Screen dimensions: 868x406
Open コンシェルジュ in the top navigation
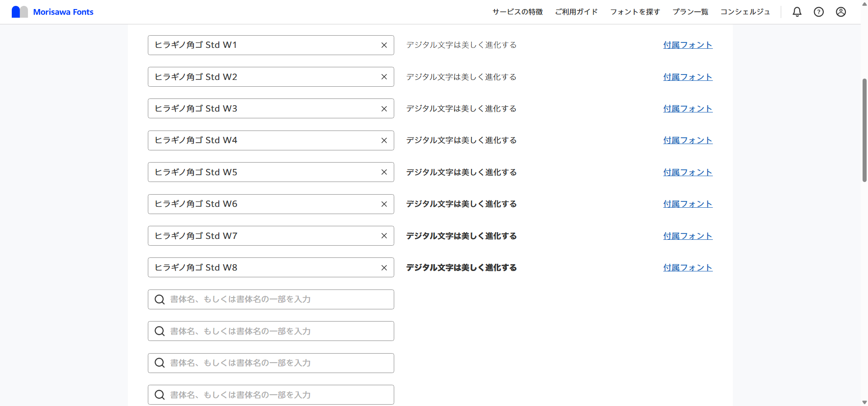(745, 12)
